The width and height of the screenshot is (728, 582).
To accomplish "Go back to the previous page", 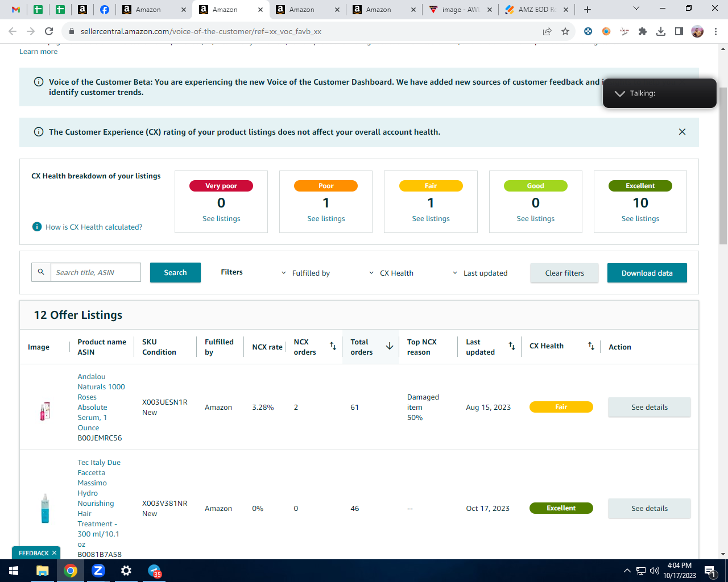I will coord(13,31).
